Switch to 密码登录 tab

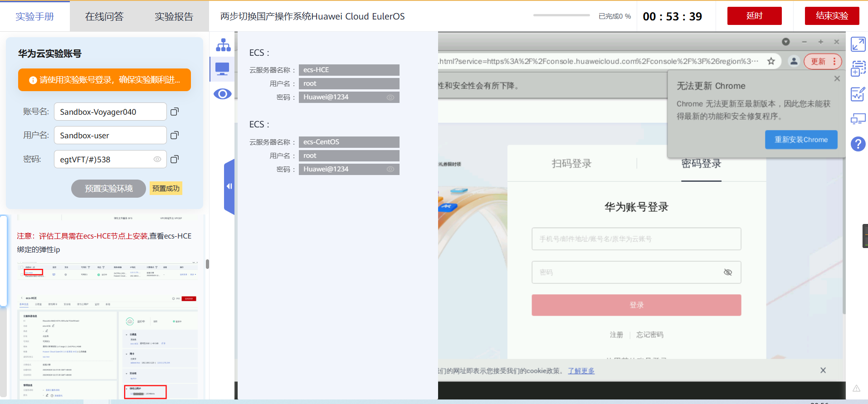701,164
